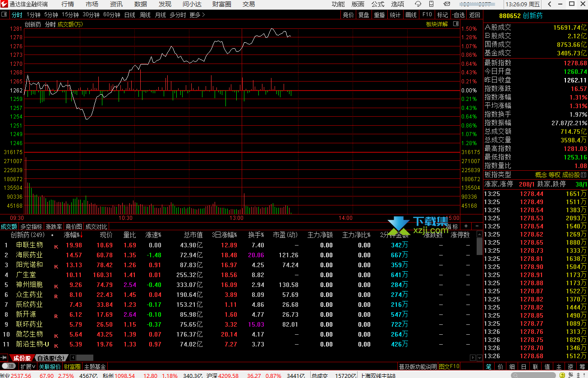The height and width of the screenshot is (378, 588).
Task: Open the dot menu beside 创新药(249)
Action: [x=52, y=235]
